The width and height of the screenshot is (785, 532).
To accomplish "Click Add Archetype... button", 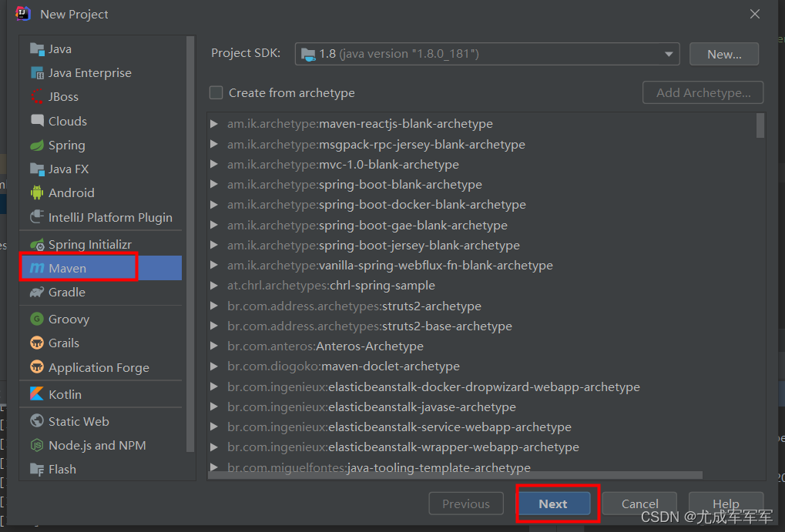I will click(703, 92).
